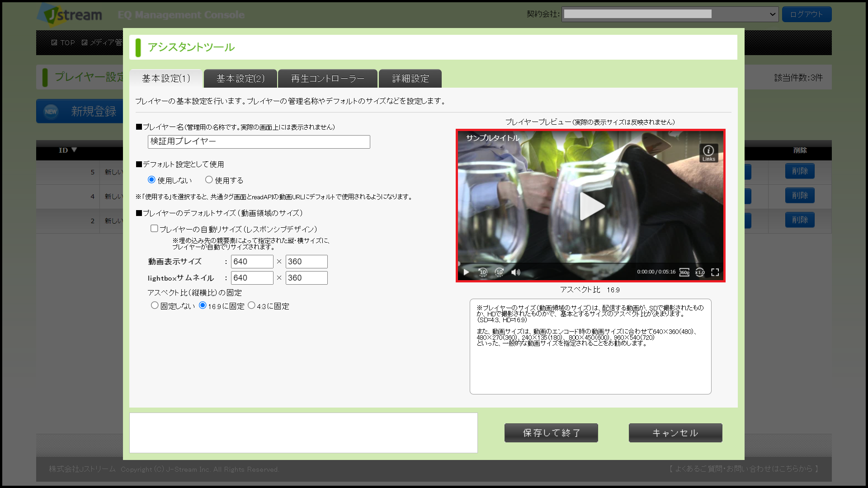This screenshot has width=868, height=488.
Task: Select 4:3に固定 aspect ratio option
Action: pos(251,305)
